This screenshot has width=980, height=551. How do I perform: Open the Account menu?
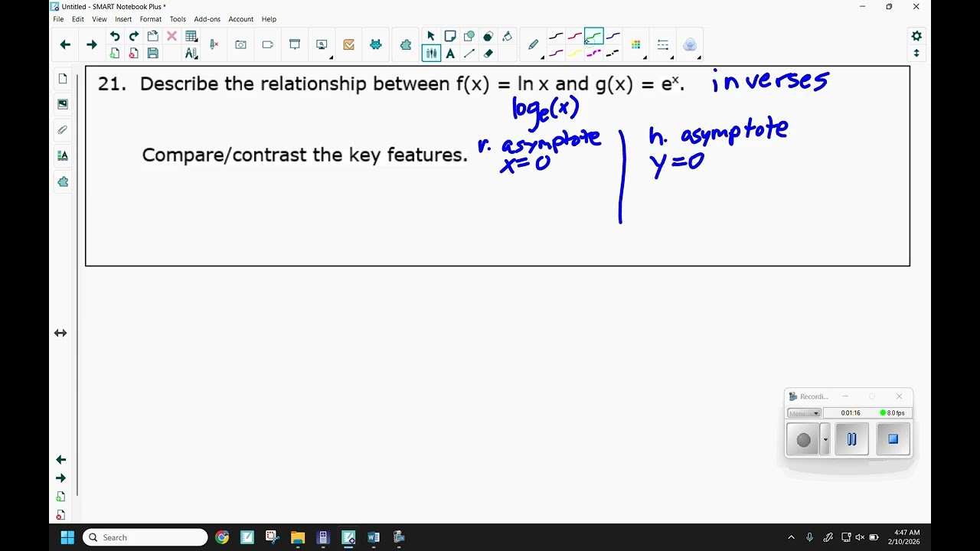coord(240,19)
